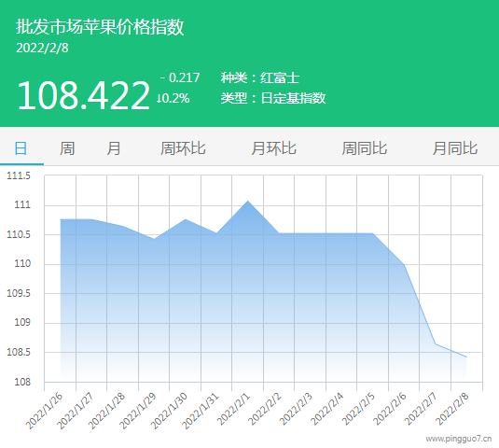Screen dimensions: 499x448
Task: Click the chart peak at 2022/2/1
Action: coord(248,201)
